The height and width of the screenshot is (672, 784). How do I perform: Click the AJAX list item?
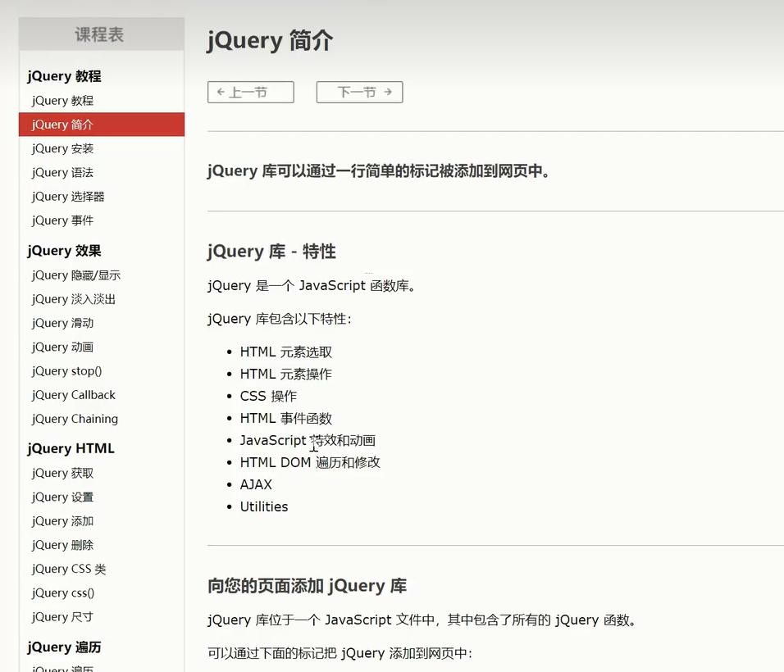coord(256,484)
